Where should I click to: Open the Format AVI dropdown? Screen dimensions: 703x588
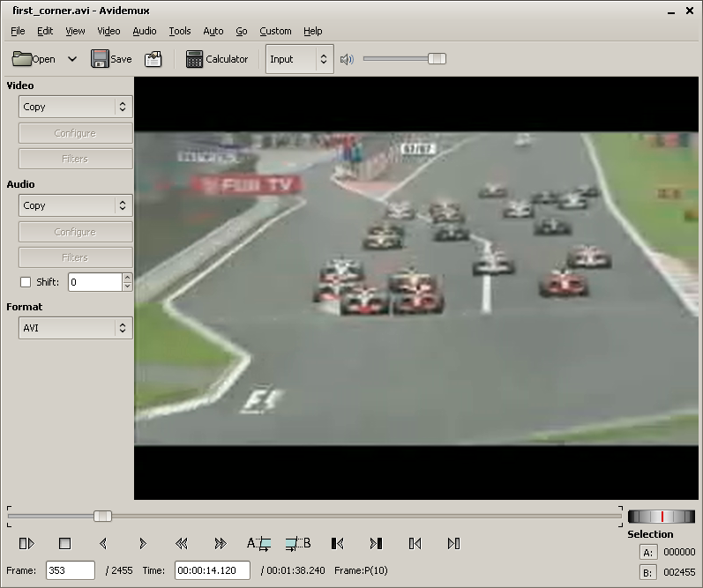pyautogui.click(x=75, y=328)
